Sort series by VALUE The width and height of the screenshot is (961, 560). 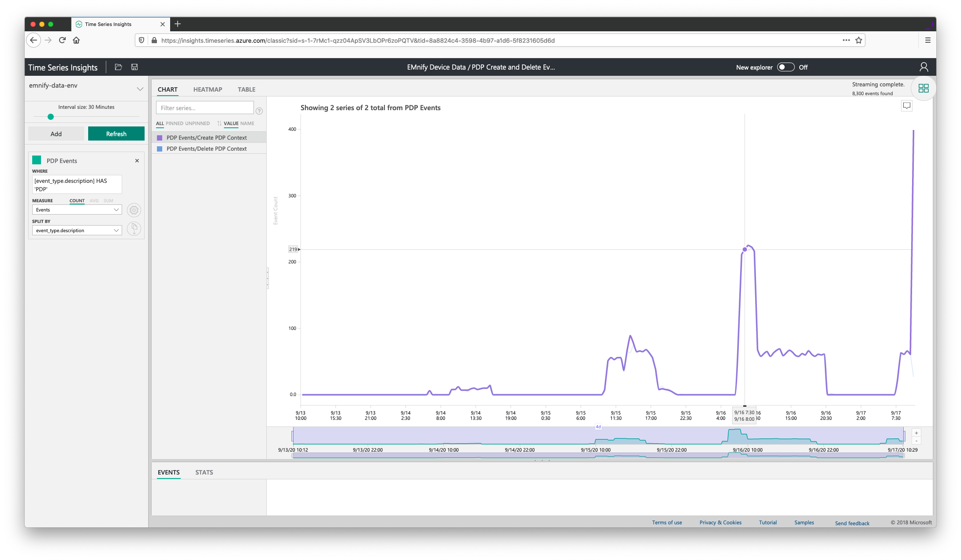(231, 123)
